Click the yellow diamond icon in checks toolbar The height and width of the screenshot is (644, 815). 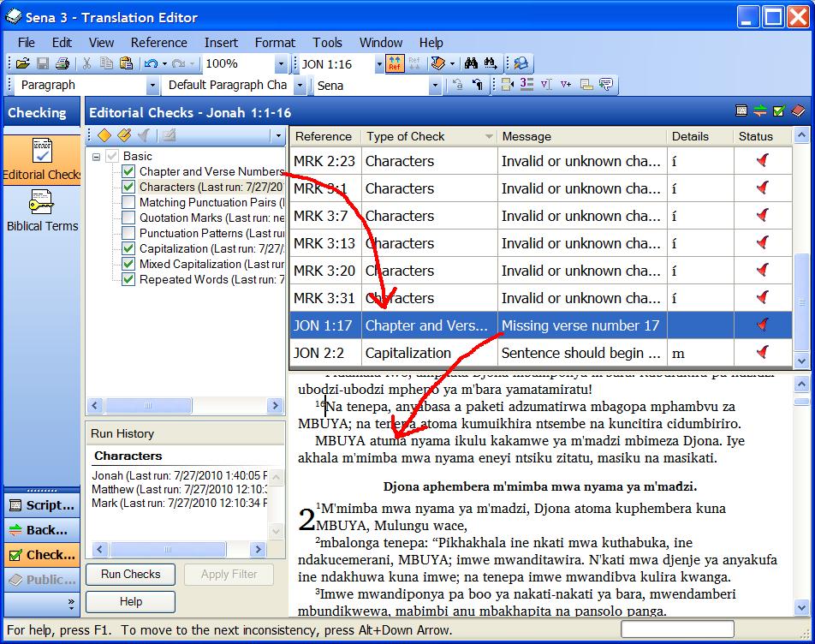[x=104, y=135]
